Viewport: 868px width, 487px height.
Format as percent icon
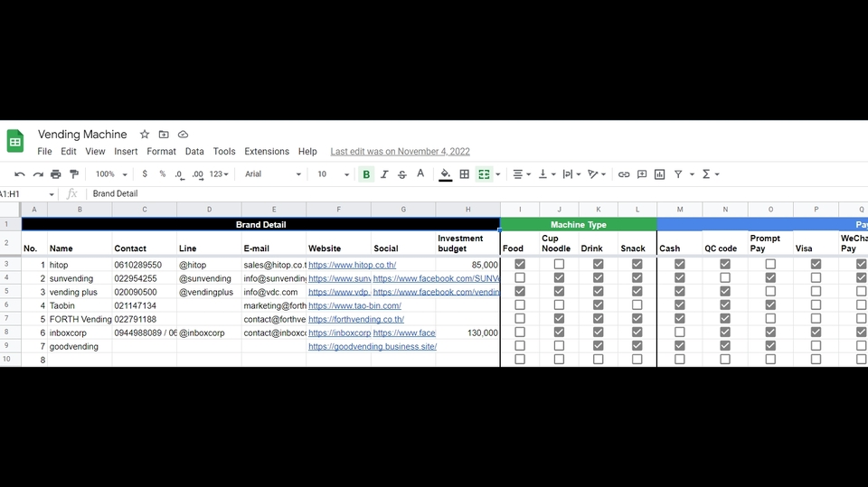[x=162, y=174]
